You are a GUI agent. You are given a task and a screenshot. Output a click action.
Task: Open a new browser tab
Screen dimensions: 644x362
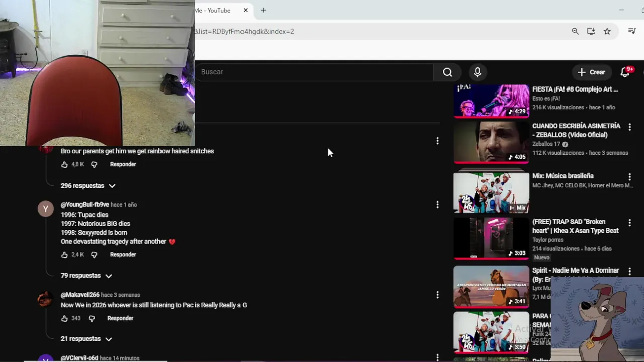point(263,10)
